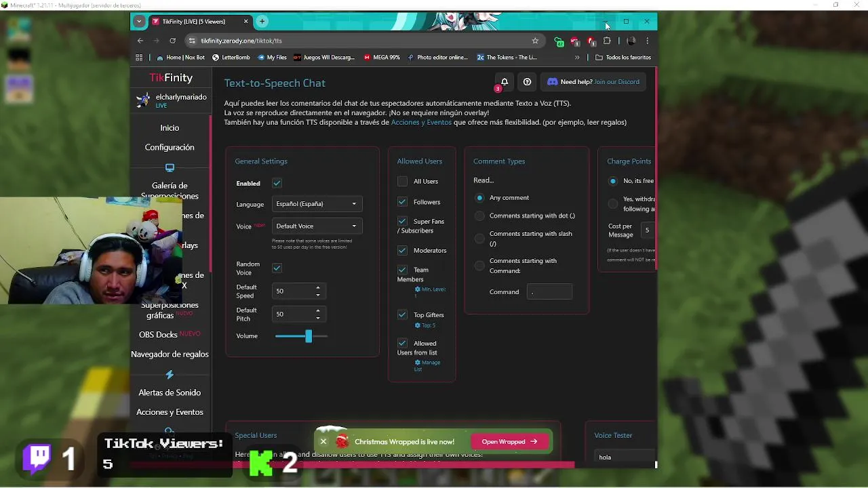Open Inicio in the sidebar

[x=170, y=128]
